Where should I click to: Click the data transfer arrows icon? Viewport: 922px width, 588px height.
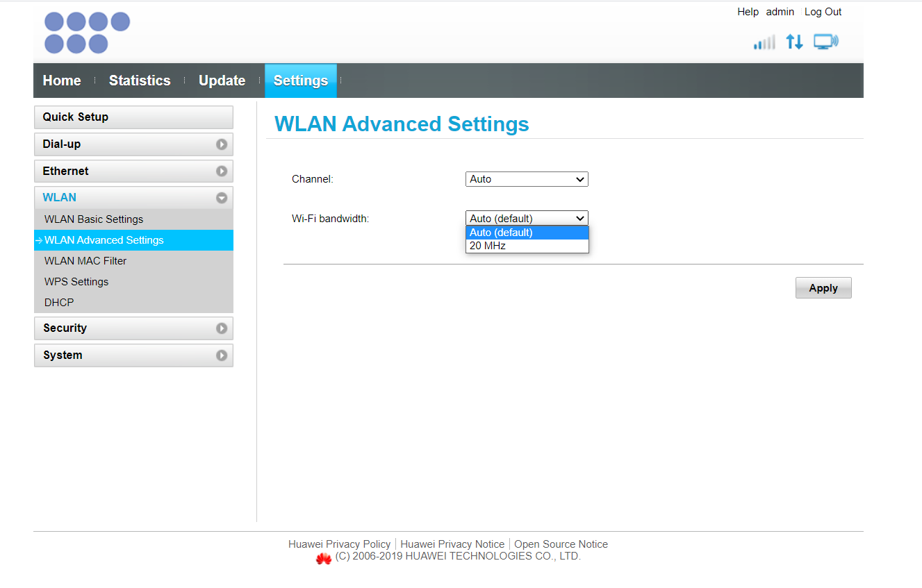coord(794,42)
